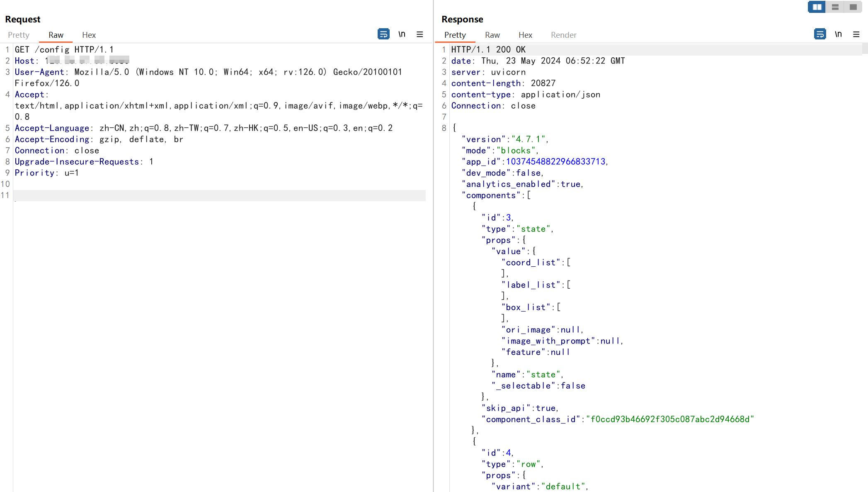Click the "analytics_enabled":true line

522,184
